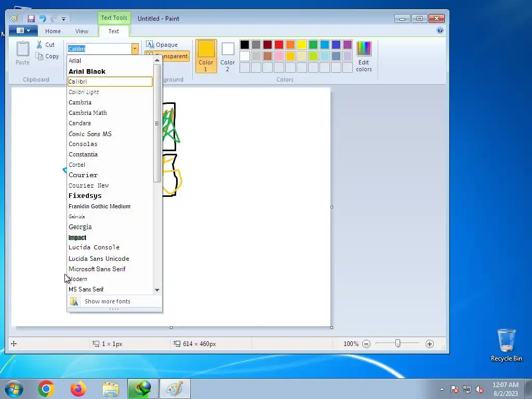Select Constantia font entry

[110, 154]
